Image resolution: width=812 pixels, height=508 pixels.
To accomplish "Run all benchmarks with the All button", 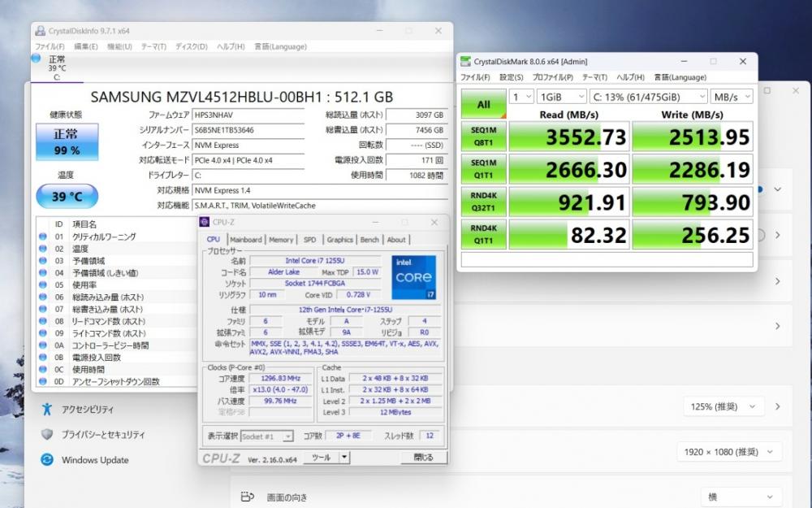I will tap(484, 104).
